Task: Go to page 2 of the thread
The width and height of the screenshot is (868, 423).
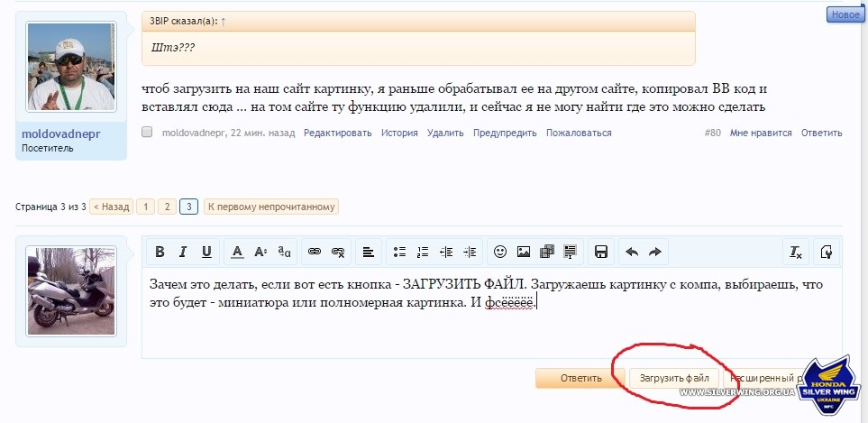Action: 167,207
